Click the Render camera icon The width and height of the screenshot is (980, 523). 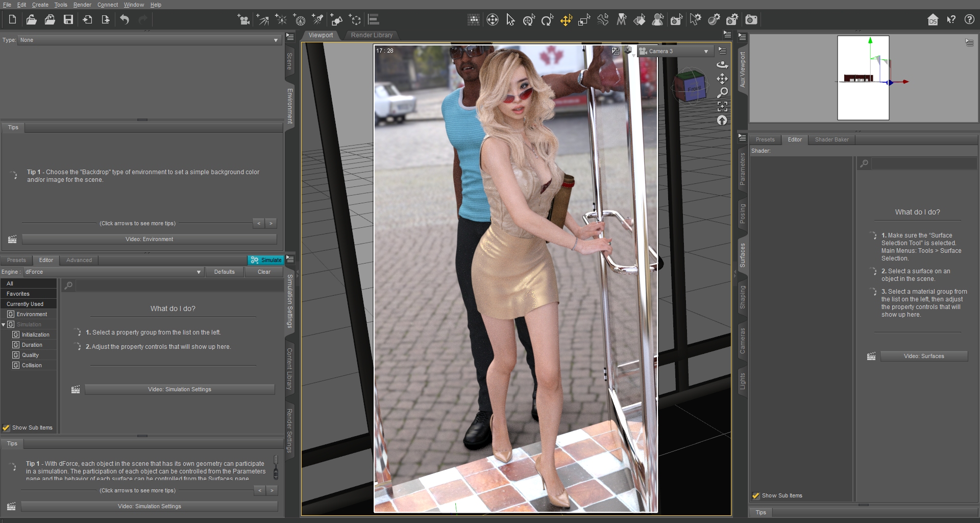tap(751, 20)
